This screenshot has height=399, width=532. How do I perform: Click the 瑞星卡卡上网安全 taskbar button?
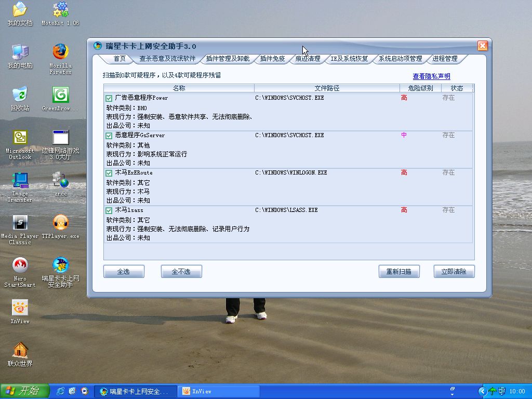tap(135, 392)
